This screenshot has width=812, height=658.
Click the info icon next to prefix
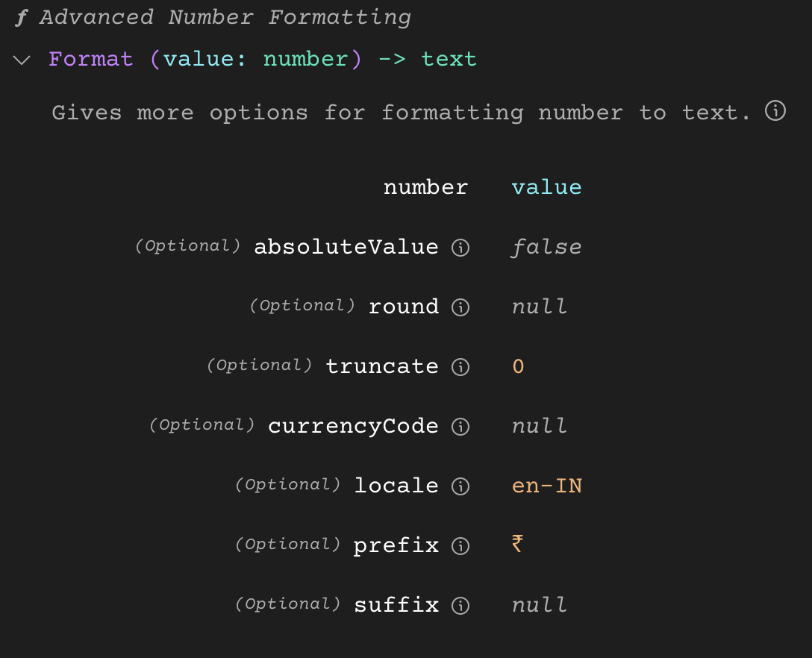click(460, 546)
